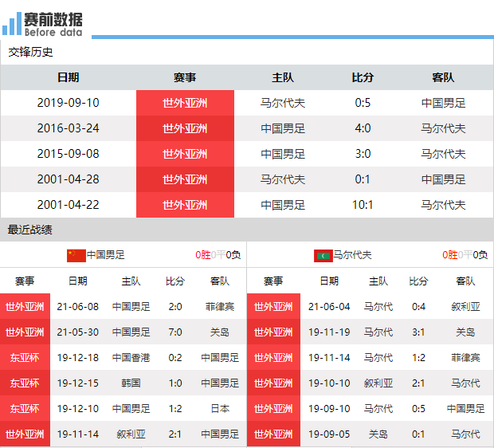The width and height of the screenshot is (494, 448).
Task: Select the 世外亚洲 tag for 2001-04-22 match
Action: (x=185, y=205)
